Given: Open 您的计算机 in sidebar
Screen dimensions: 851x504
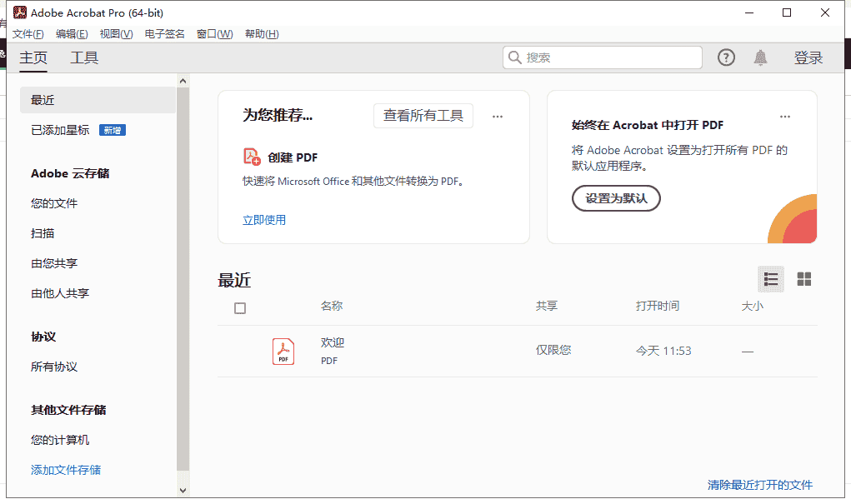Looking at the screenshot, I should coord(60,440).
